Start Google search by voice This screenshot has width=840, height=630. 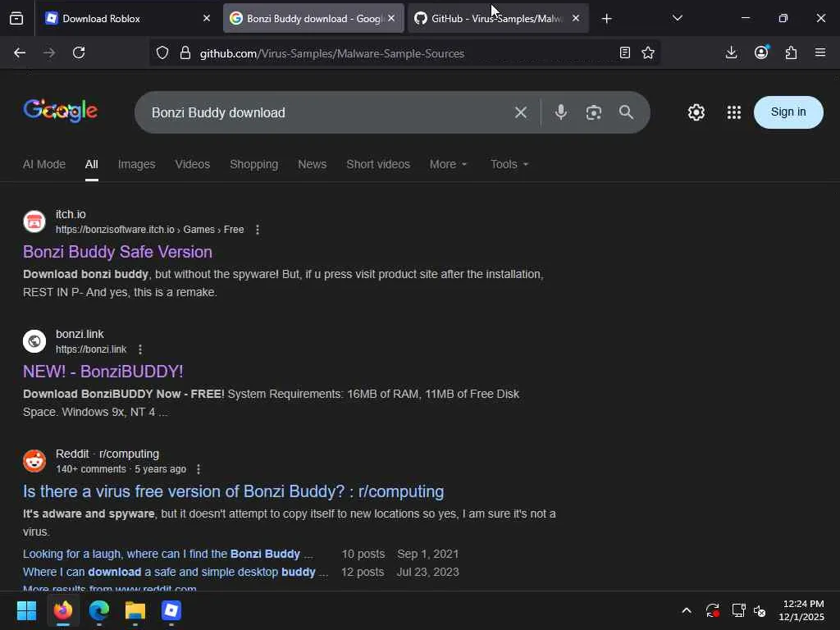[x=561, y=112]
